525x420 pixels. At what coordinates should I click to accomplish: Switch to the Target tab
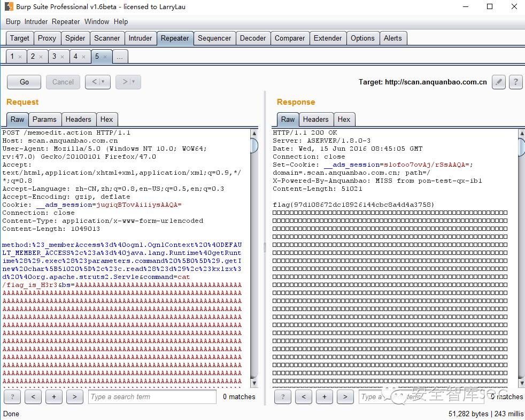pos(20,38)
